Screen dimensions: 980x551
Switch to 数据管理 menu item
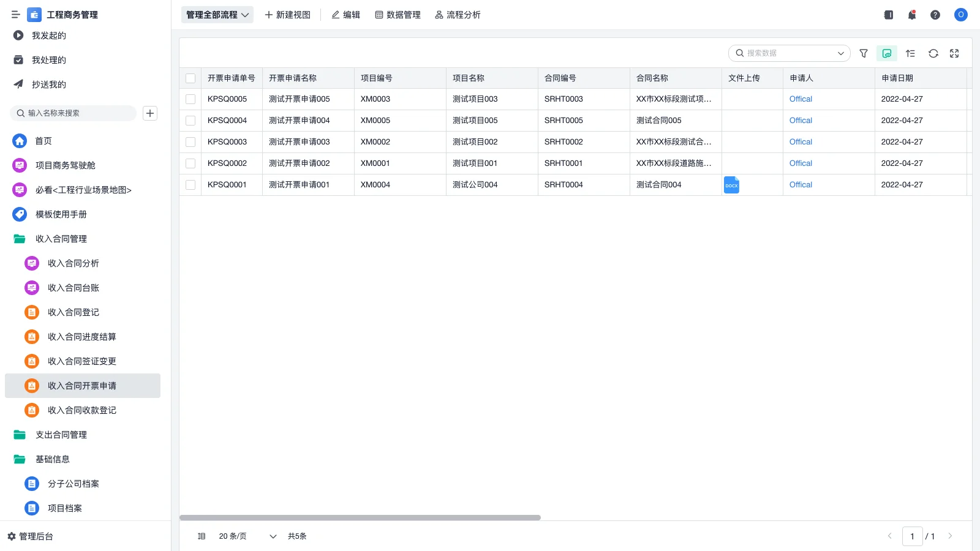tap(398, 15)
